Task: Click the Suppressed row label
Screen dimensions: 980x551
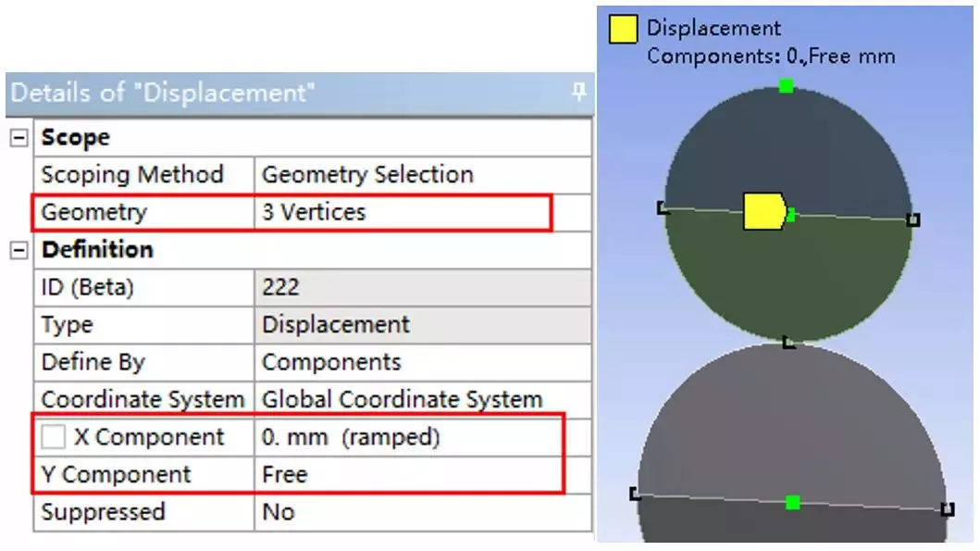Action: 103,511
